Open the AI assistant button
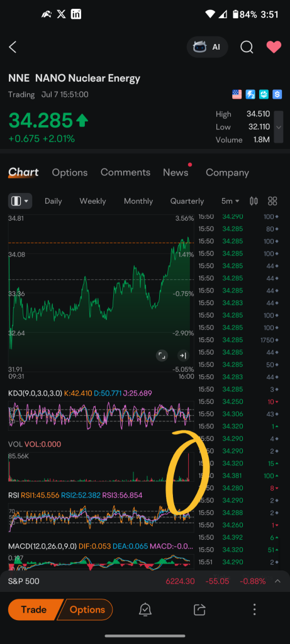Screen dimensions: 290x644 pyautogui.click(x=208, y=47)
